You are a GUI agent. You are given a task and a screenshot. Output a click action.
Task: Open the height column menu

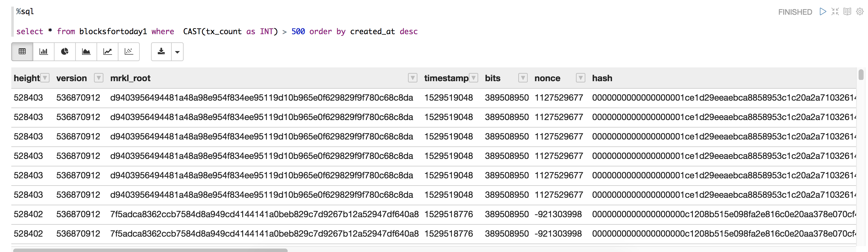[x=45, y=78]
